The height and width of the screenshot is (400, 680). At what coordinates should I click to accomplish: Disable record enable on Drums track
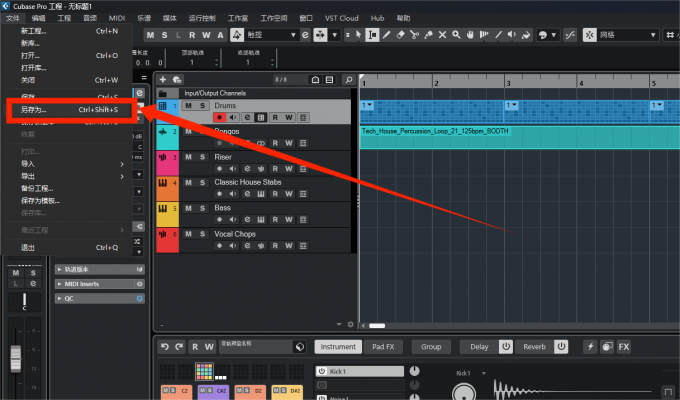[219, 118]
